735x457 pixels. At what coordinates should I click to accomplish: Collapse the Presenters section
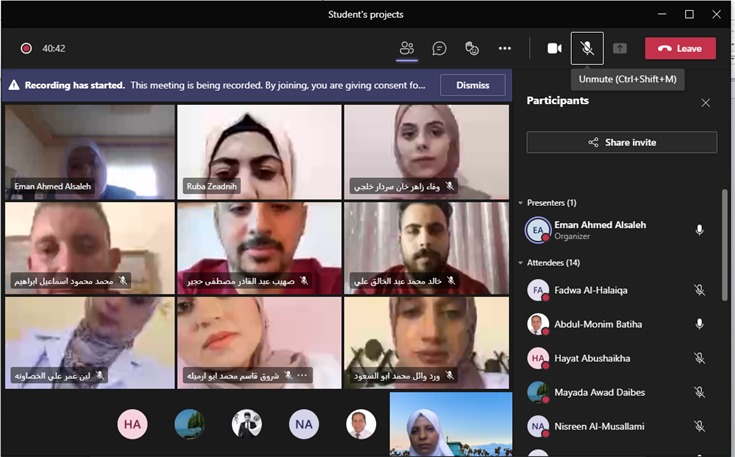521,203
